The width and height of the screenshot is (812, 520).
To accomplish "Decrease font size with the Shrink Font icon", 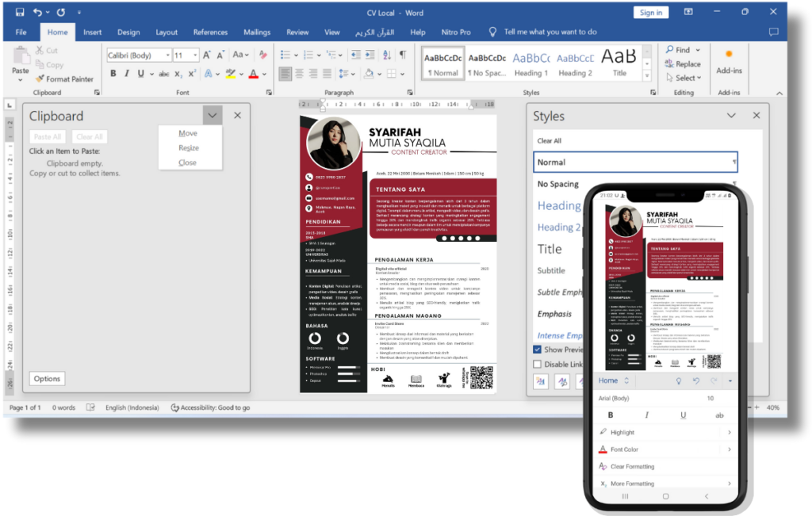I will (x=220, y=55).
